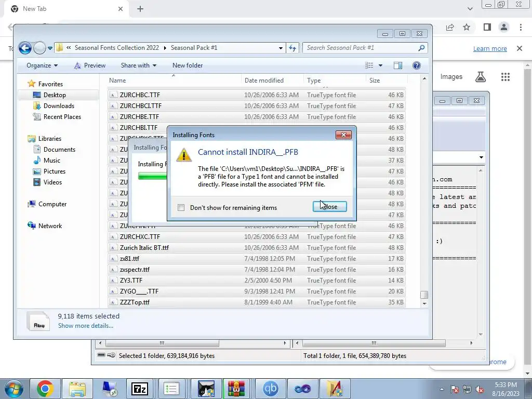Image resolution: width=532 pixels, height=399 pixels.
Task: Open qBittorrent taskbar icon
Action: pyautogui.click(x=270, y=389)
